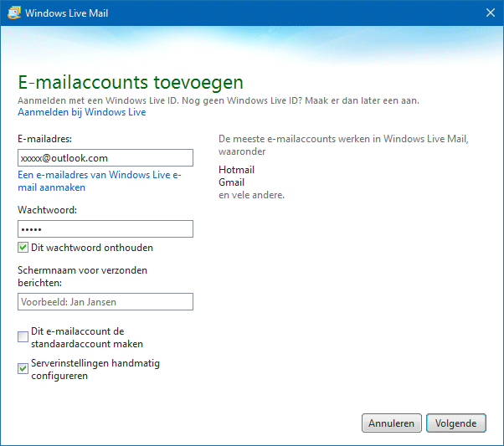Screen dimensions: 504x446
Task: Focus the E-mailadres input field
Action: pyautogui.click(x=105, y=158)
